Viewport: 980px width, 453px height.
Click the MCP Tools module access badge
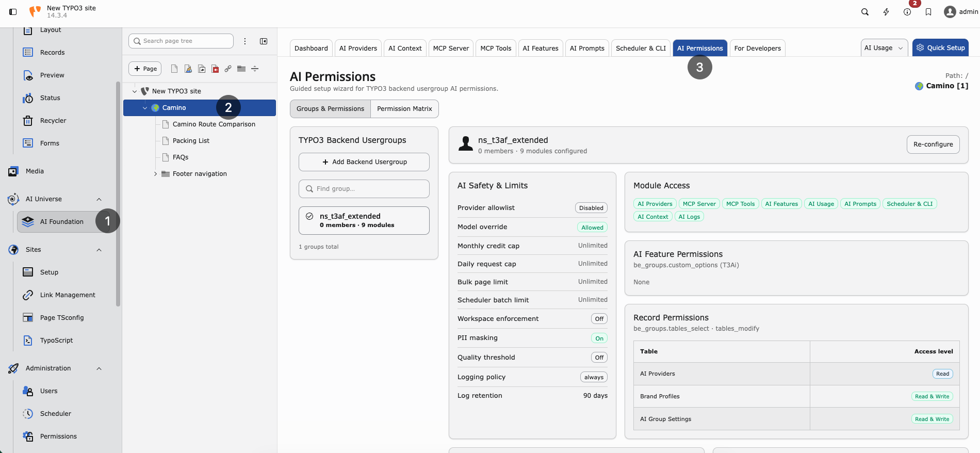tap(740, 204)
